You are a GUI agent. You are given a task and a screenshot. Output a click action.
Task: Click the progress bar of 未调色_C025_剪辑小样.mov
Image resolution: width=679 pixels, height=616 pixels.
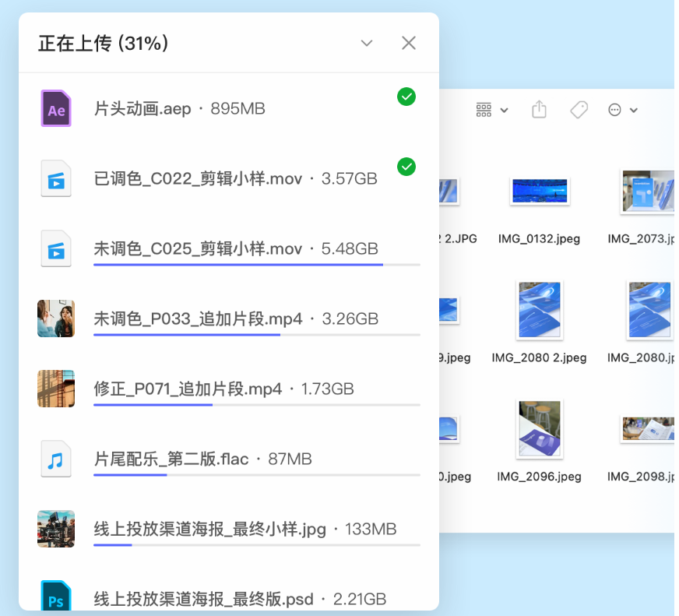click(x=256, y=265)
